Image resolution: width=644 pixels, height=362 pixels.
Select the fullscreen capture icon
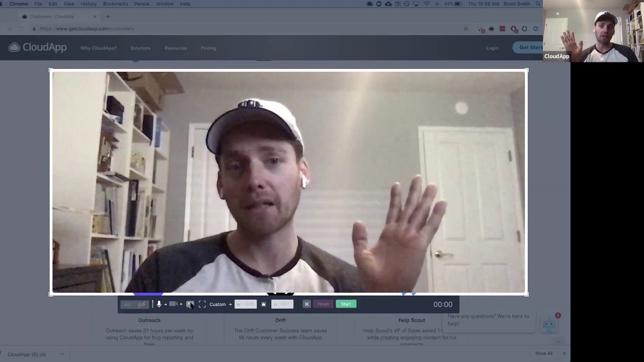click(202, 304)
